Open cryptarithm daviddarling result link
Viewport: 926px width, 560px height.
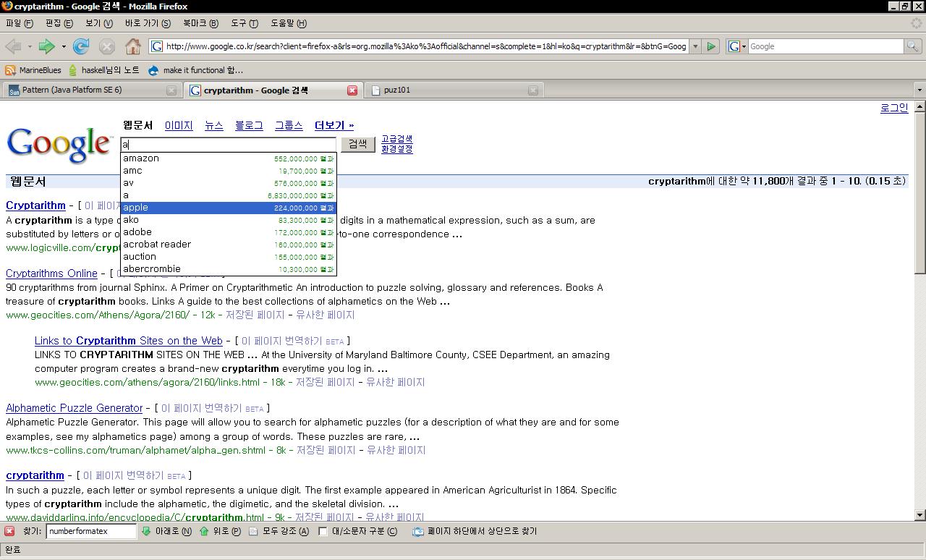click(35, 475)
